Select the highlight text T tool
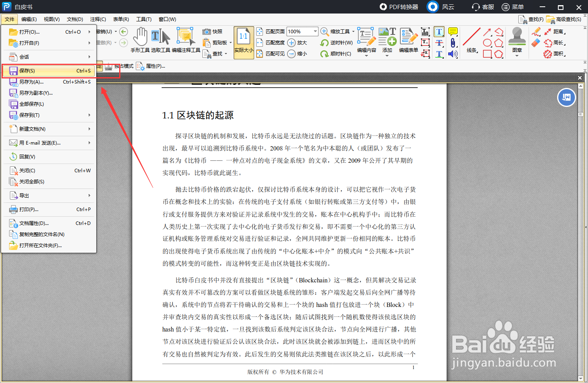Viewport: 588px width, 383px height. [x=439, y=32]
